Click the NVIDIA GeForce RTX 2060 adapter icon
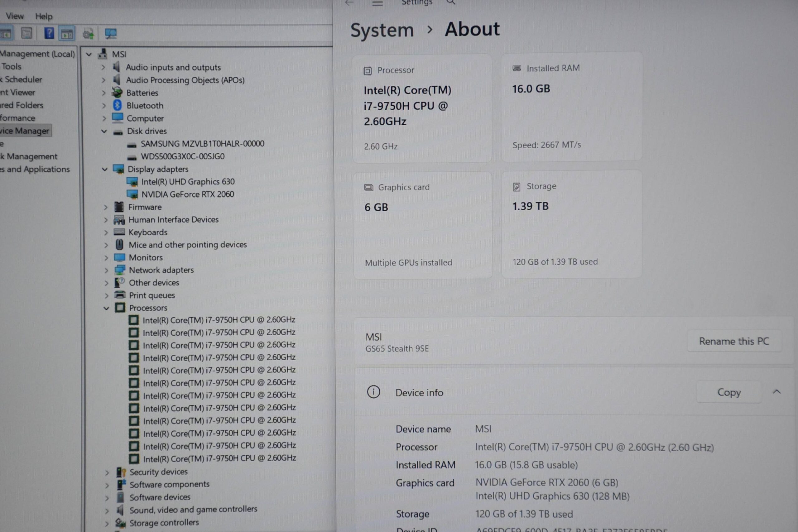 click(132, 194)
